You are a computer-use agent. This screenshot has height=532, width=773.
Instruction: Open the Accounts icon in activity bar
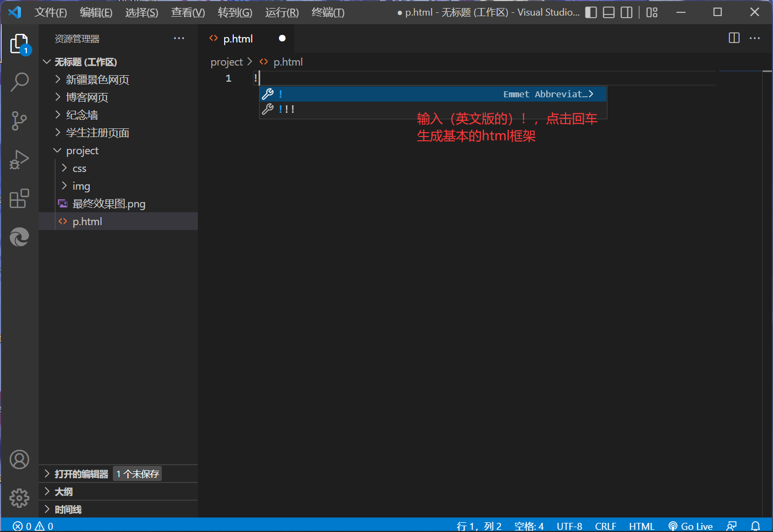point(19,459)
